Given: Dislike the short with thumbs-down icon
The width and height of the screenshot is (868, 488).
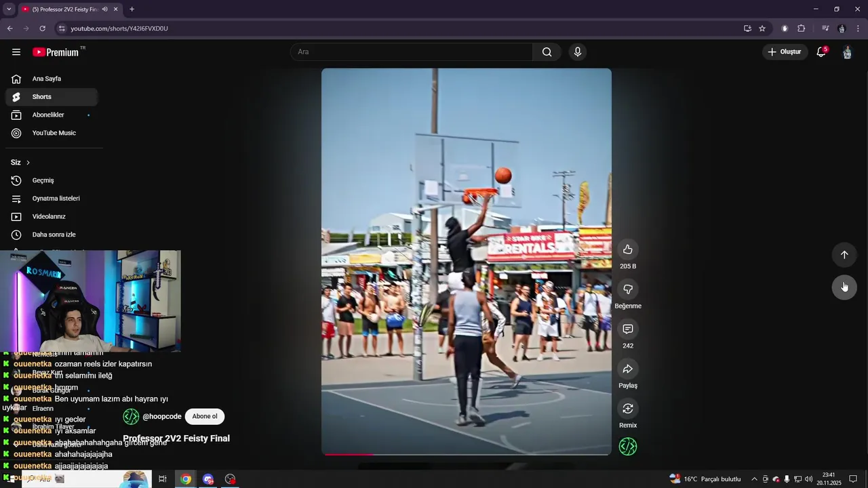Looking at the screenshot, I should point(628,289).
